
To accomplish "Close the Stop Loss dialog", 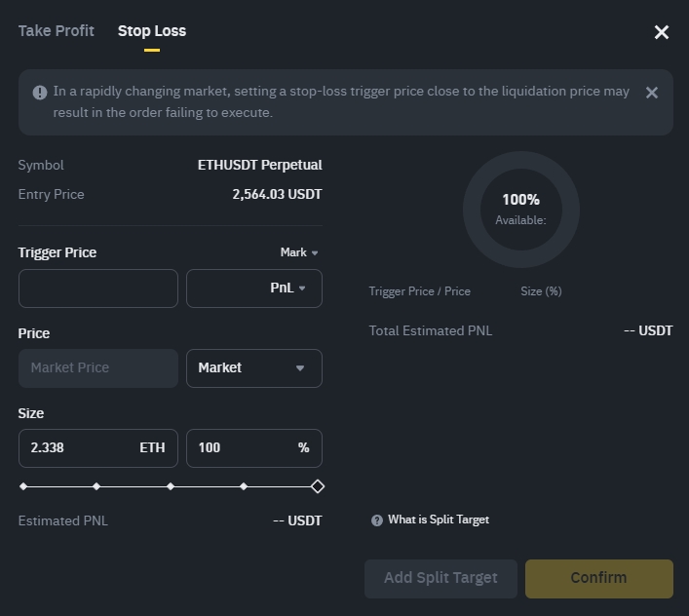I will tap(662, 32).
